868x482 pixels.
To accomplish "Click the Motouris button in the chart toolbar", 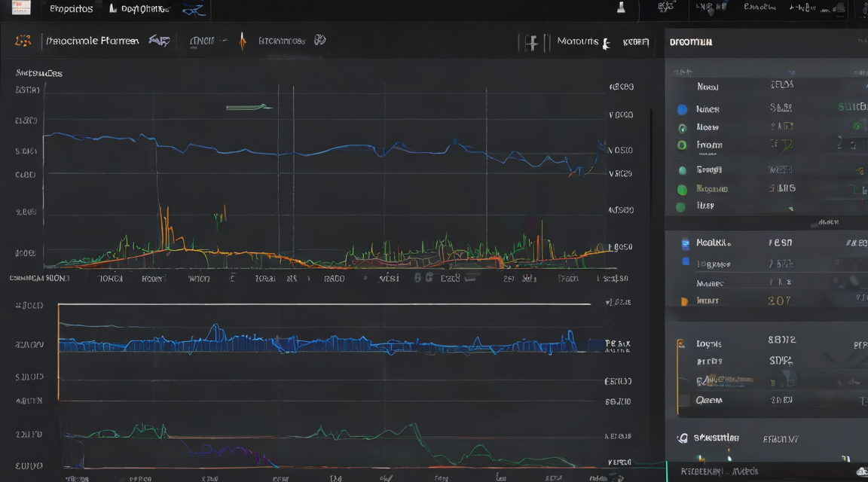I will [577, 41].
